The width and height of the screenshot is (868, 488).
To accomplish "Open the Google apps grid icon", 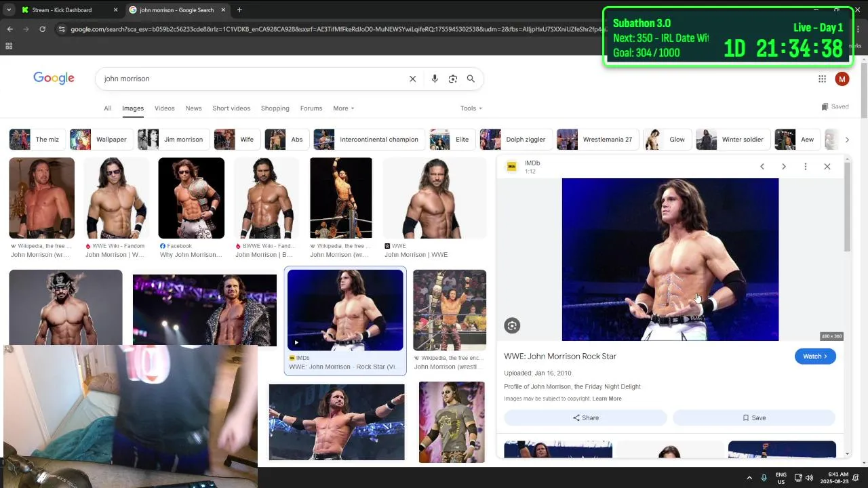I will point(822,79).
